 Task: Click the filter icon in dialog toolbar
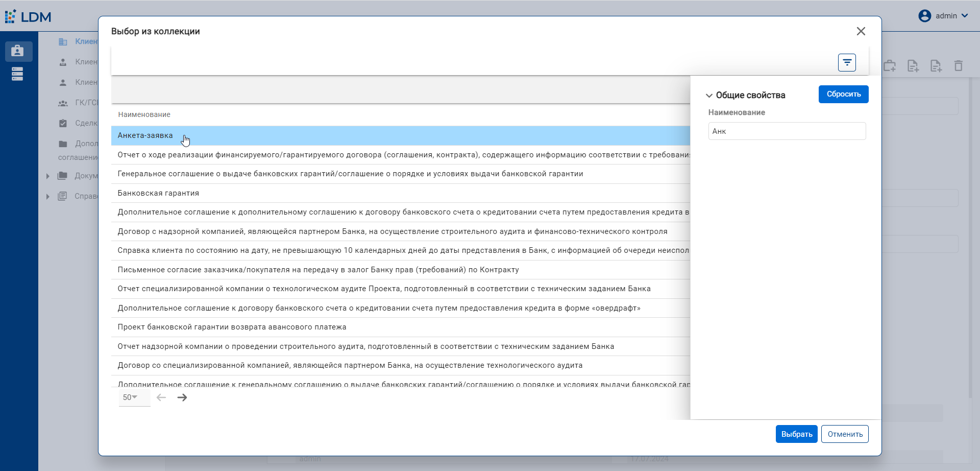pyautogui.click(x=847, y=63)
